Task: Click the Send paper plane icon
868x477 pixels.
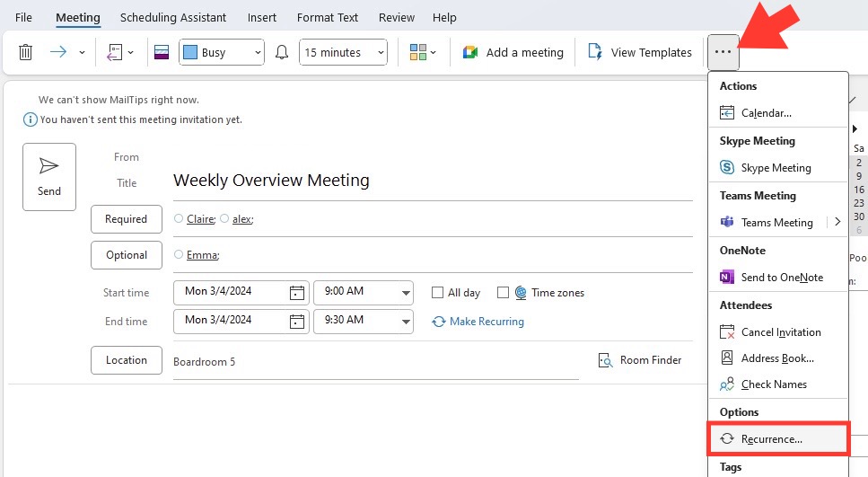Action: coord(48,165)
